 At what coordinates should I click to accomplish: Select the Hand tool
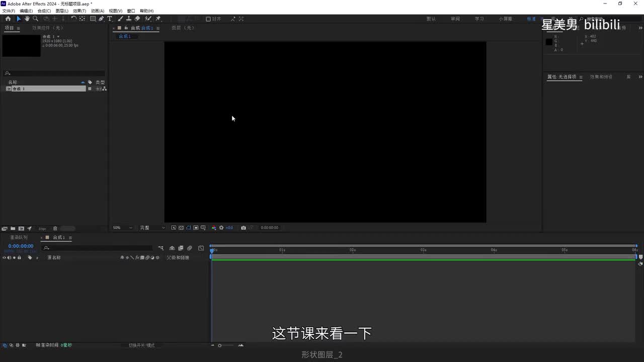click(27, 19)
